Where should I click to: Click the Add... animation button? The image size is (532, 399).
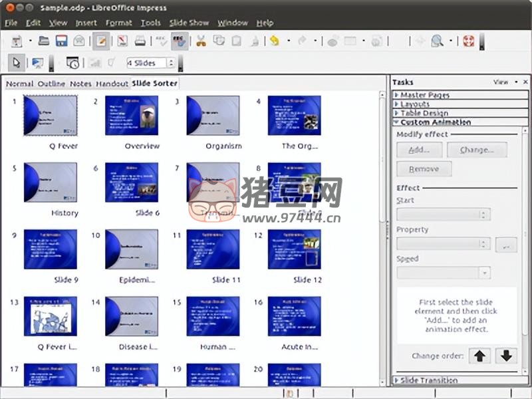pyautogui.click(x=419, y=150)
